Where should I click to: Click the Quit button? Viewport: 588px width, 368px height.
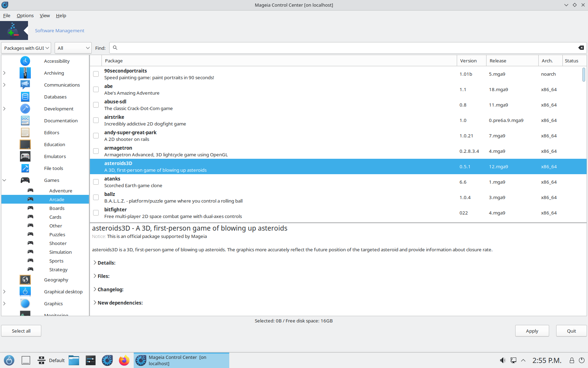[571, 331]
